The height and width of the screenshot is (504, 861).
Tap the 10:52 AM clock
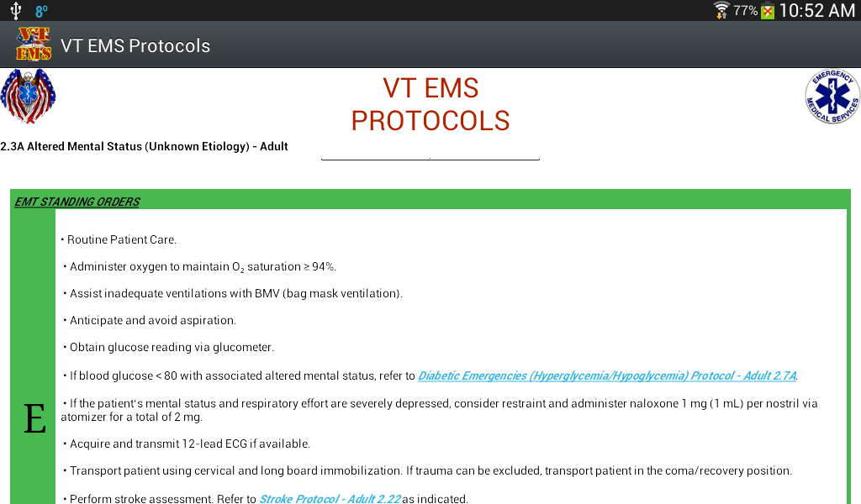(x=817, y=10)
